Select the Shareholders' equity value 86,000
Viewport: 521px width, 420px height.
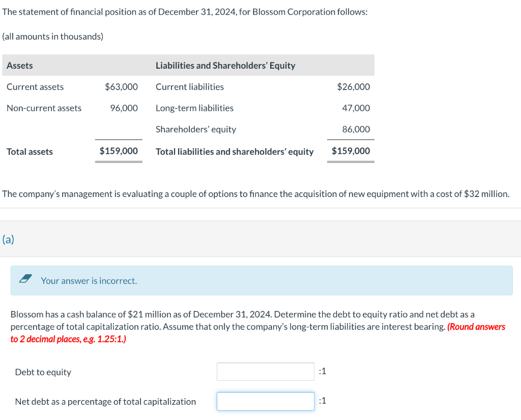[x=356, y=129]
